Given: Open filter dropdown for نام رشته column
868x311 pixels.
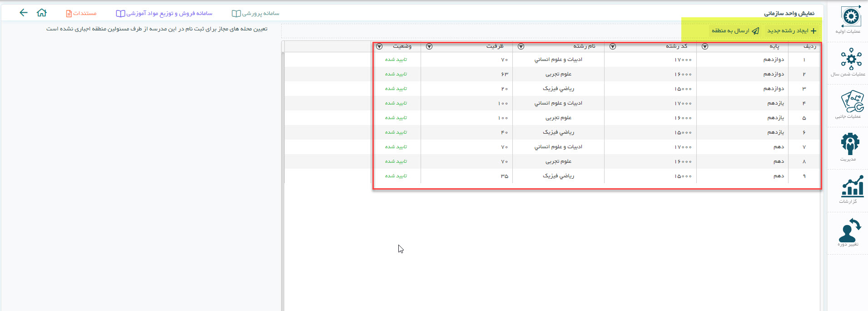Looking at the screenshot, I should click(x=521, y=46).
